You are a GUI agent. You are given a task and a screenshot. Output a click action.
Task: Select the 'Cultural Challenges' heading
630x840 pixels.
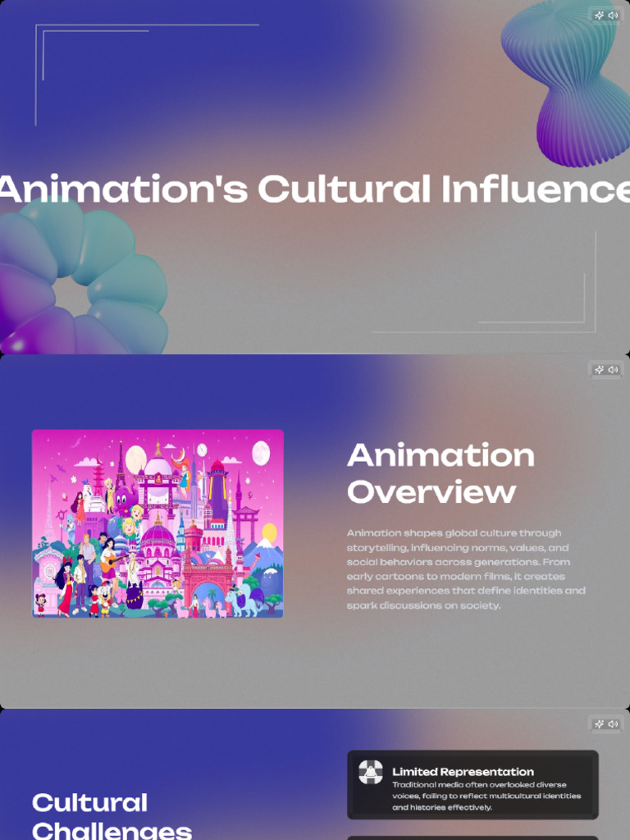112,816
